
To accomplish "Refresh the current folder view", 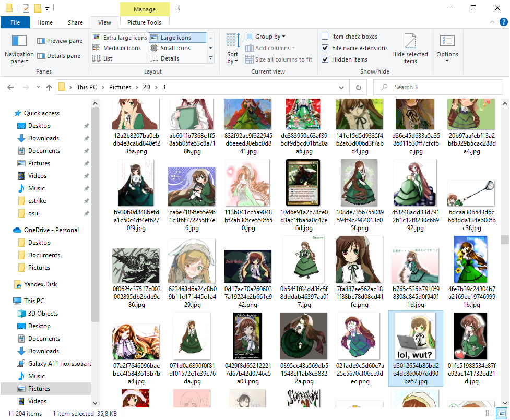I will [x=358, y=87].
